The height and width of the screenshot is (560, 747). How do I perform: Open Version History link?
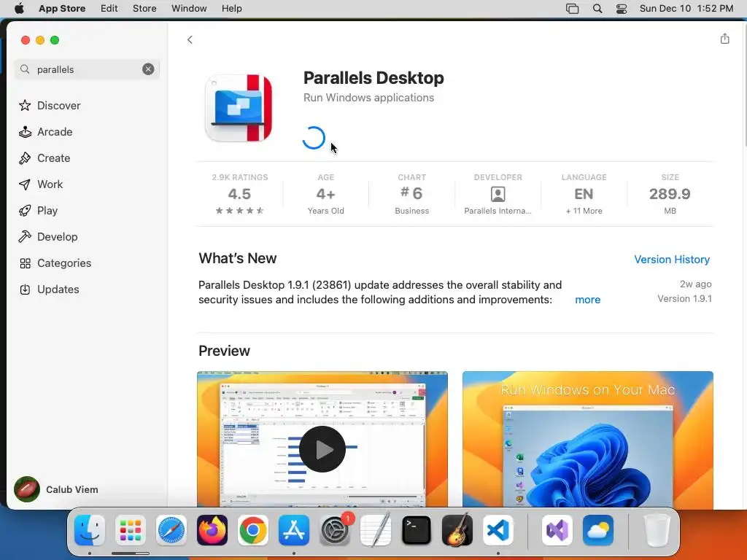[x=672, y=260]
